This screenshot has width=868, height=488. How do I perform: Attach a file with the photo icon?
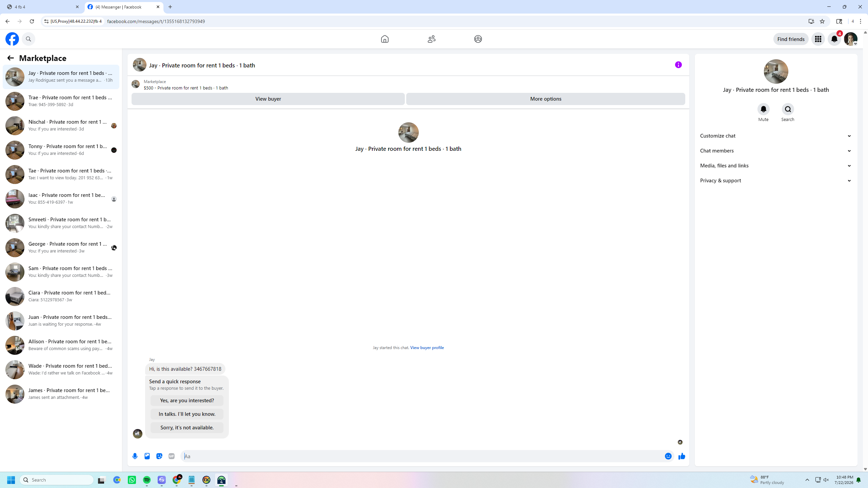pyautogui.click(x=147, y=456)
